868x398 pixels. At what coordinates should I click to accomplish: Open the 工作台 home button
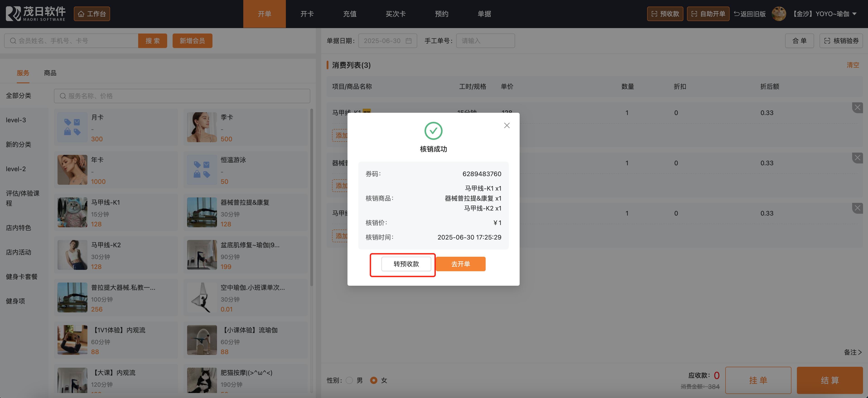(x=92, y=14)
